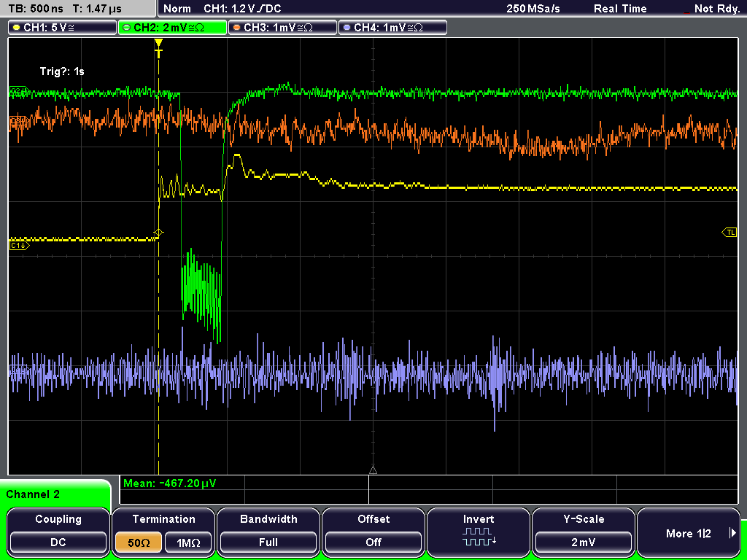This screenshot has height=560, width=747.
Task: Toggle the Invert waveform button
Action: pyautogui.click(x=479, y=531)
